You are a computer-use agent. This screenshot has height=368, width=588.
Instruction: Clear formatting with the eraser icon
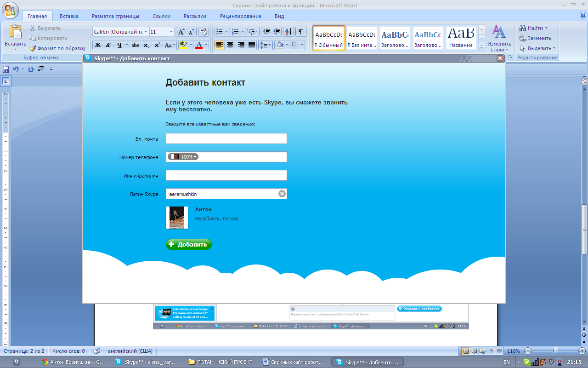(204, 32)
